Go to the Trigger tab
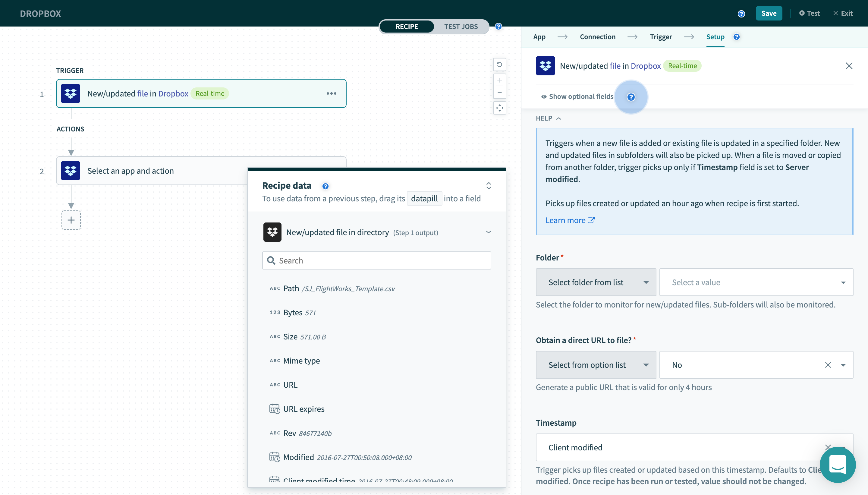 (x=661, y=37)
